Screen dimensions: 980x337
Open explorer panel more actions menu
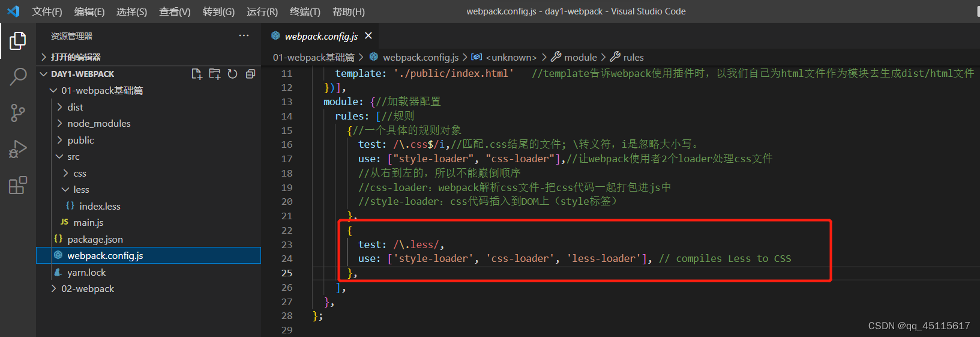[x=244, y=36]
